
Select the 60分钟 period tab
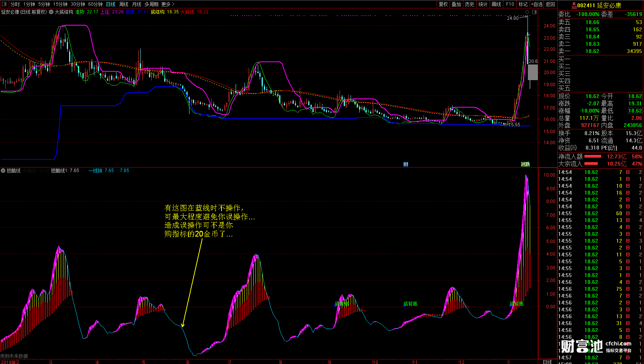coord(95,4)
